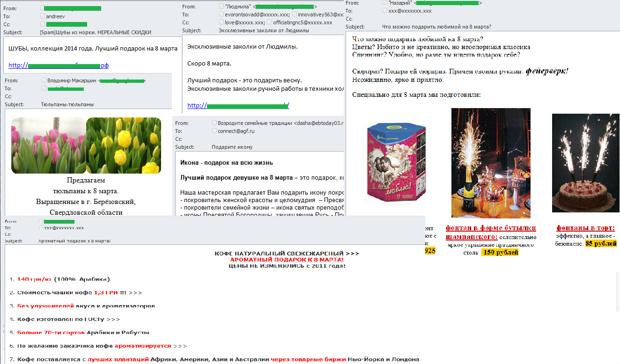Select "Лучший подарок - это подарить весну."
620x364 pixels.
click(244, 80)
